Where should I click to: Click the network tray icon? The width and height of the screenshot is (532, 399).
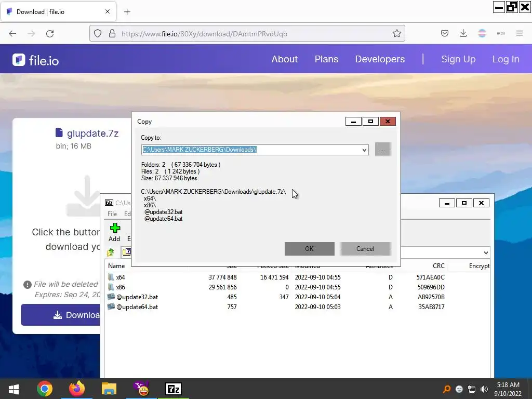[472, 389]
